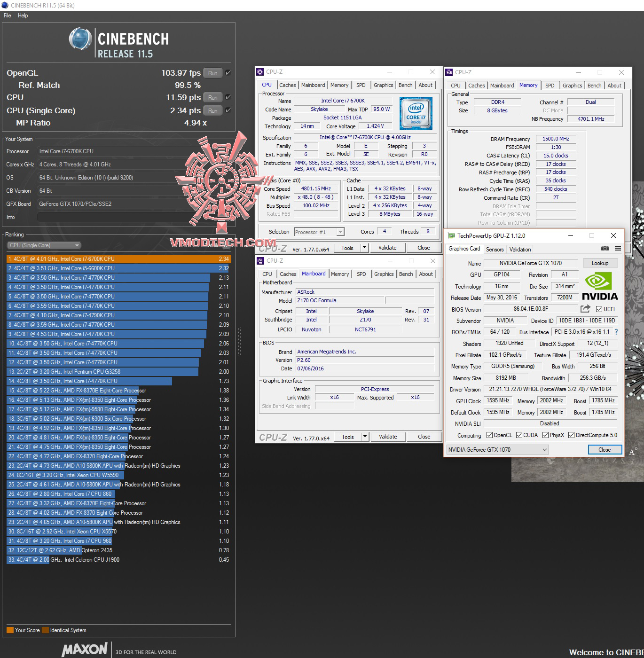Toggle the OpenGL test checkbox in Cinebench
Screen dimensions: 644x658
[228, 73]
